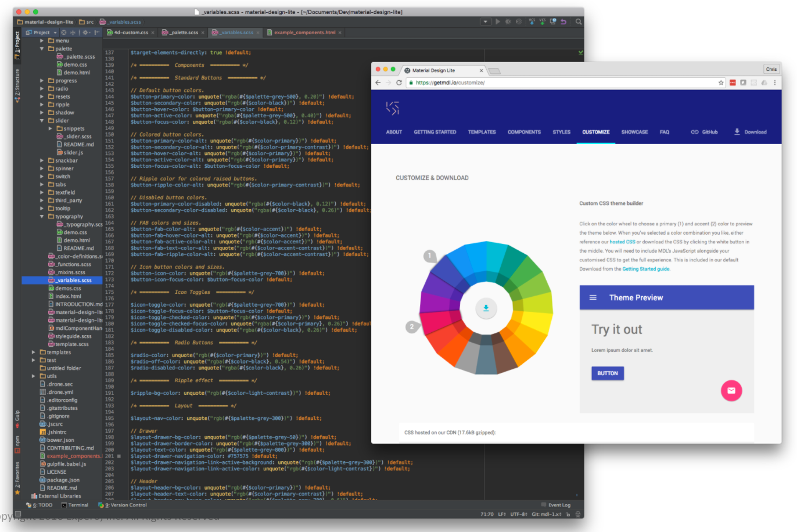Collapse the slider folder
This screenshot has height=532, width=797.
tap(42, 121)
